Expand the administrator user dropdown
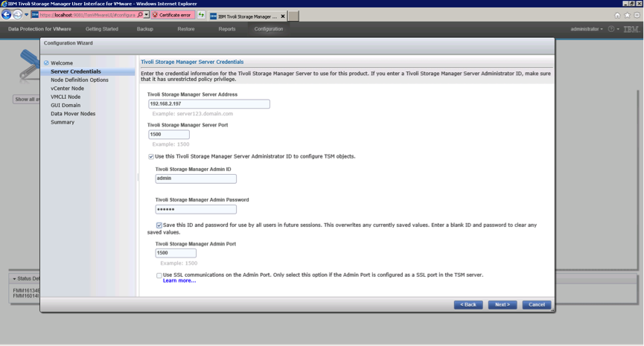The image size is (644, 346). (587, 29)
